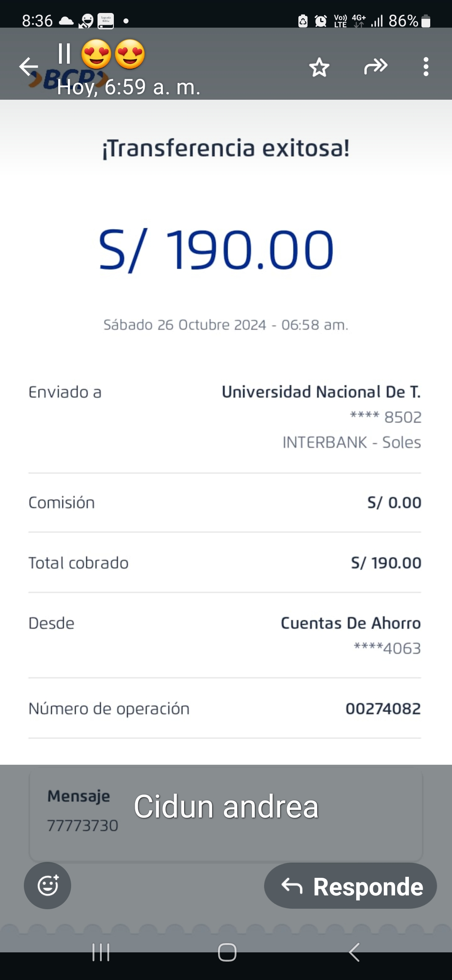452x980 pixels.
Task: Tap the back arrow in header
Action: click(x=28, y=67)
